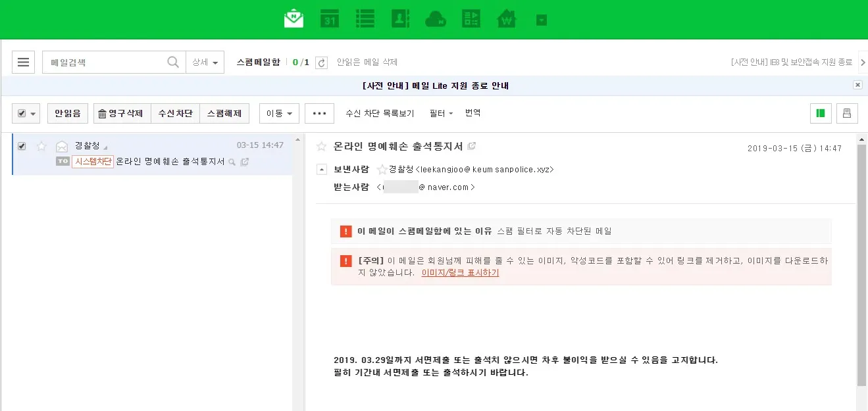Print the open email

(x=847, y=113)
